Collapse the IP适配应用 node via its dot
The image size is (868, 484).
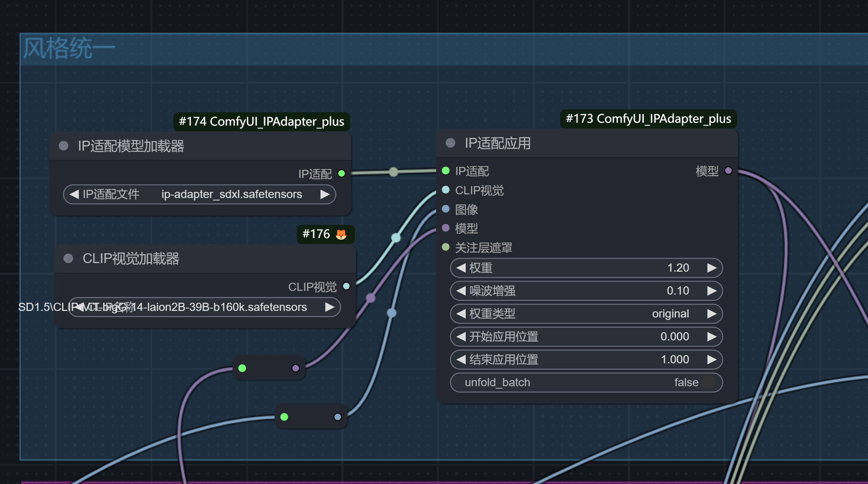(450, 143)
